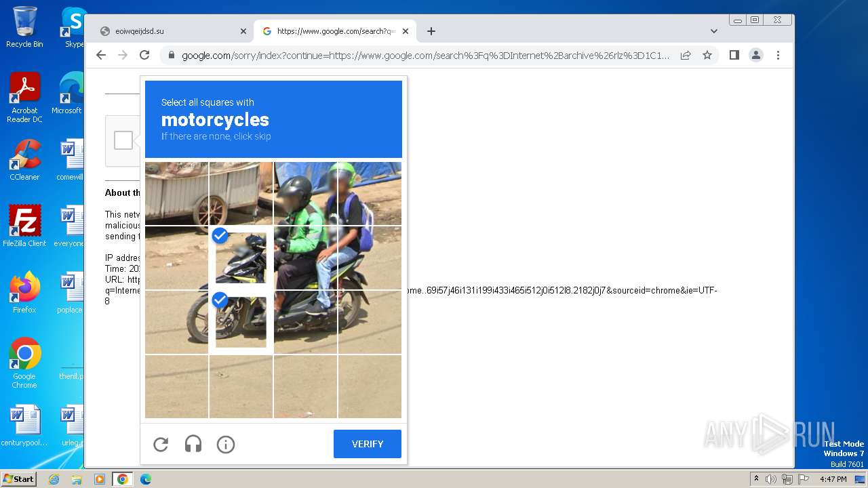The height and width of the screenshot is (488, 868).
Task: Deselect the checked upper motorcycle tile
Action: point(241,258)
